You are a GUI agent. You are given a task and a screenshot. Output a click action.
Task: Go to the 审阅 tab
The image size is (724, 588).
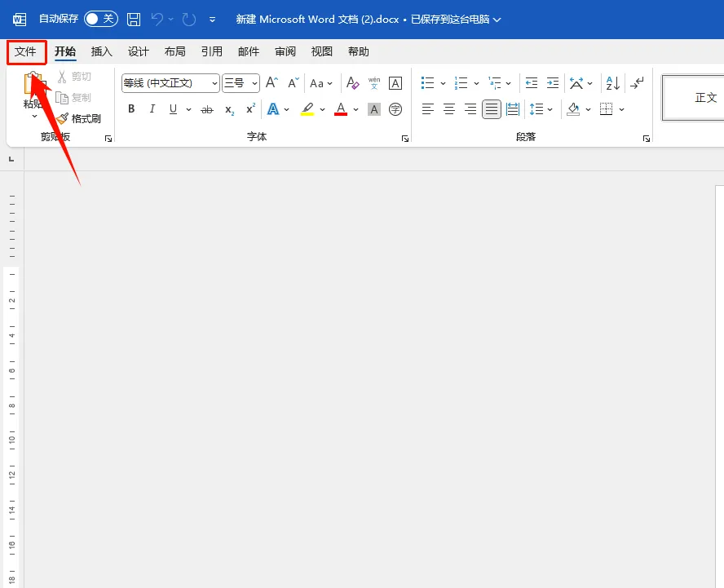pos(285,51)
